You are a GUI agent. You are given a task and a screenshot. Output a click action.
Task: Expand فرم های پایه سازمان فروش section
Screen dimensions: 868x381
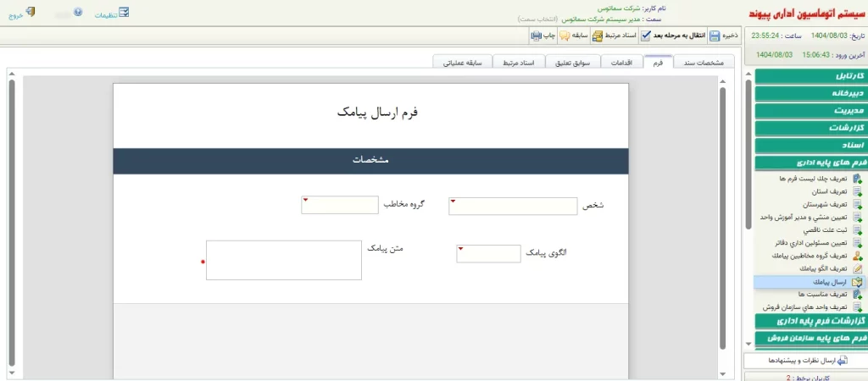810,338
